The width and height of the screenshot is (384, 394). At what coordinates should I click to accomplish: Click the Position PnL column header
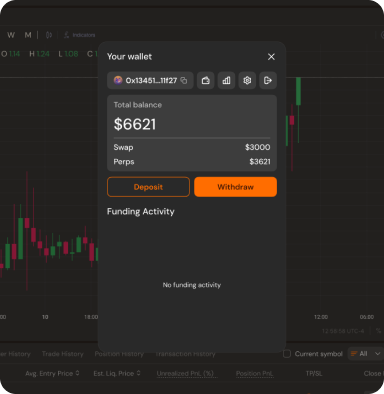(x=255, y=374)
